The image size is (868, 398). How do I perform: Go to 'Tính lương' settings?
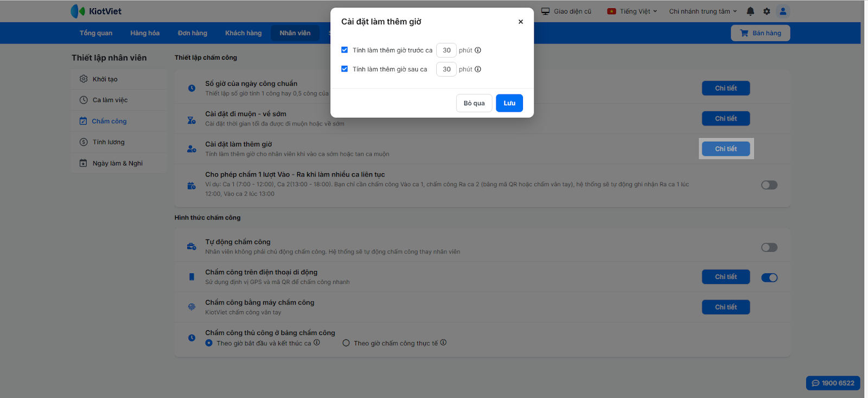[119, 142]
